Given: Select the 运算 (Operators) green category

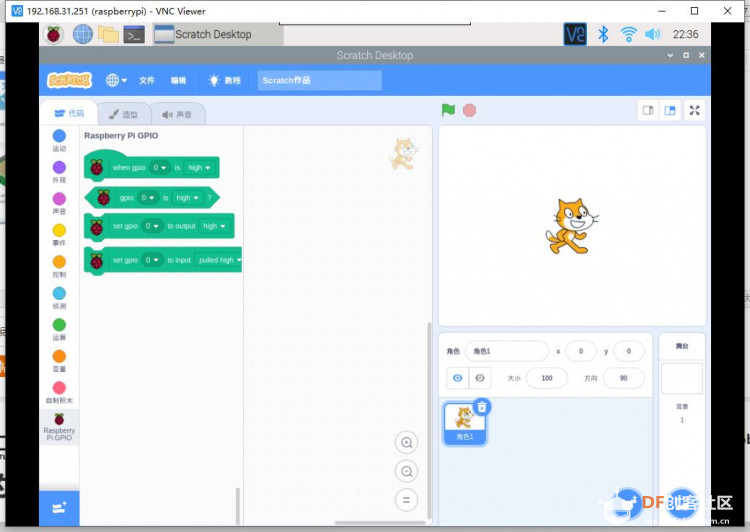Looking at the screenshot, I should point(59,330).
